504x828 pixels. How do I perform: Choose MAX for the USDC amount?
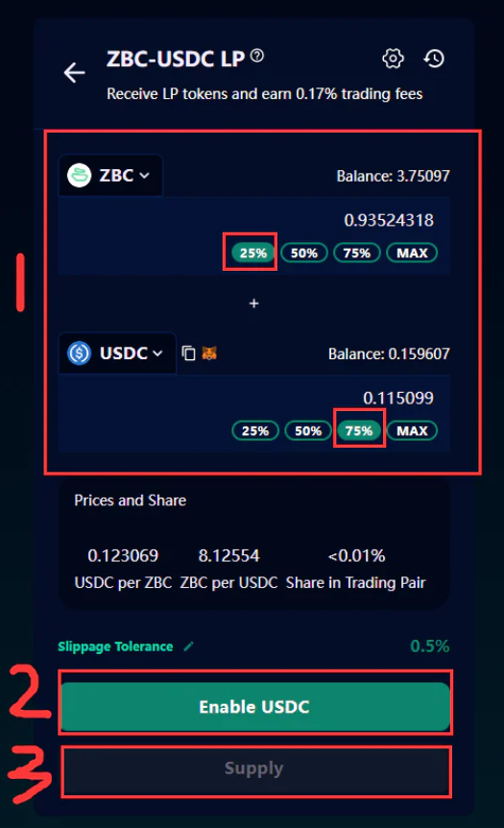[x=412, y=430]
